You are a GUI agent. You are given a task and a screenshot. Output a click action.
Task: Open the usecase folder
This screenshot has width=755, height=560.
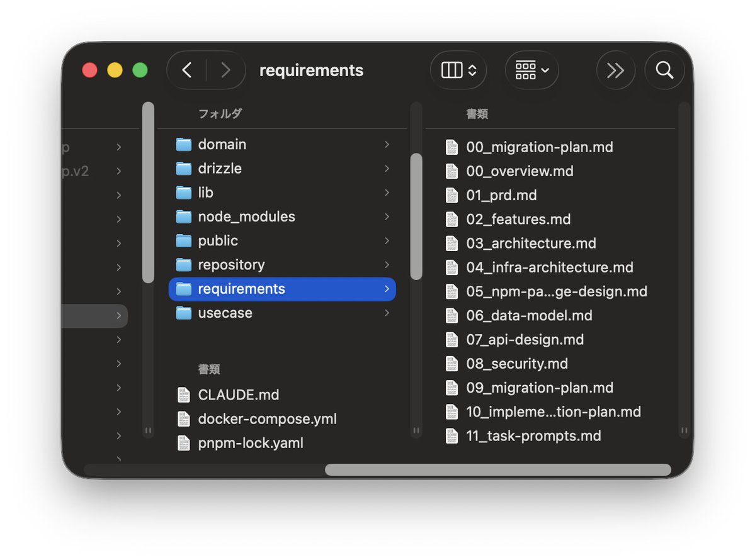pos(282,313)
